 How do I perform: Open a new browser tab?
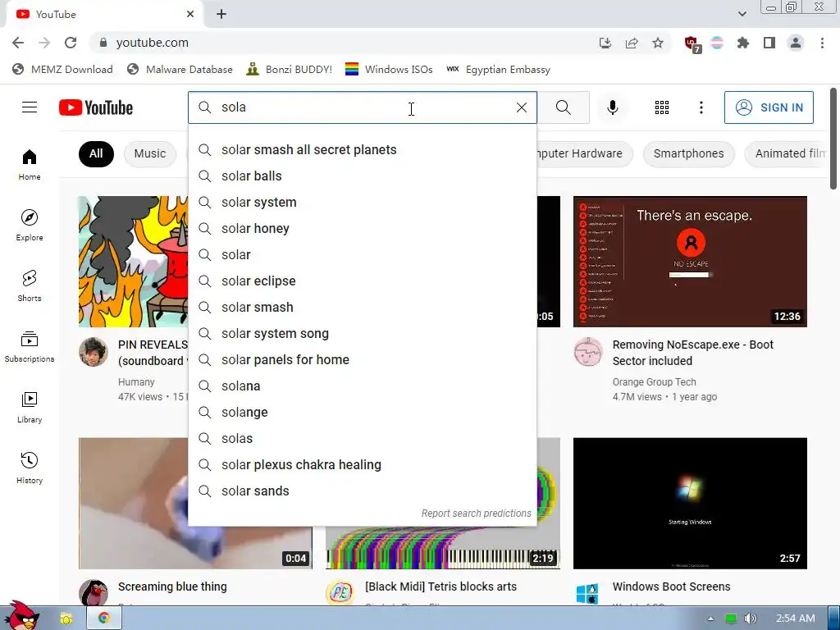pos(221,15)
